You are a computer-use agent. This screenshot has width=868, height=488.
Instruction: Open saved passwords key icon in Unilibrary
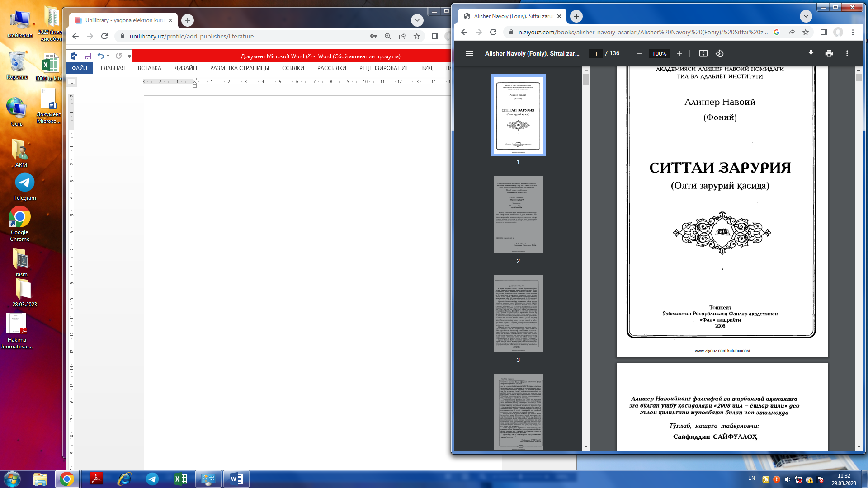[x=373, y=36]
